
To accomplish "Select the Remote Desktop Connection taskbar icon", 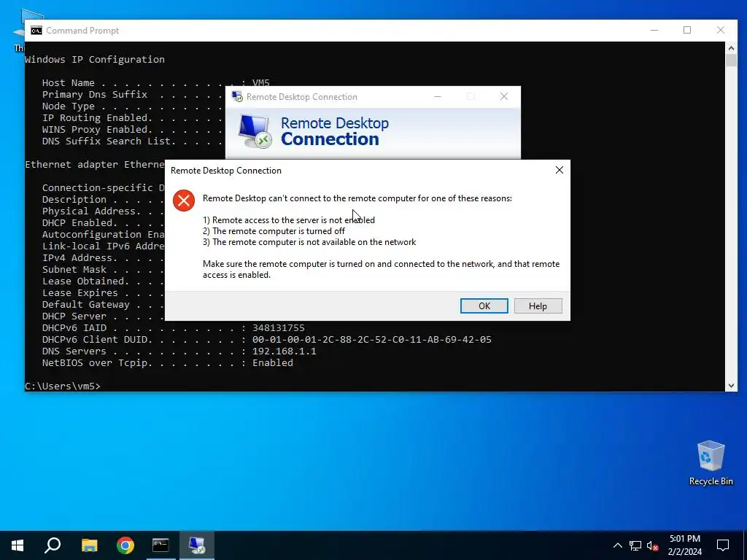I will (197, 545).
